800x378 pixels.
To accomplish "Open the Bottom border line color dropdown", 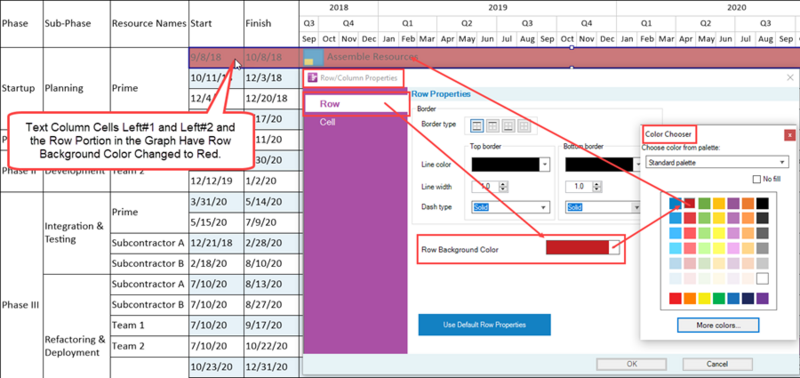I will tap(638, 164).
